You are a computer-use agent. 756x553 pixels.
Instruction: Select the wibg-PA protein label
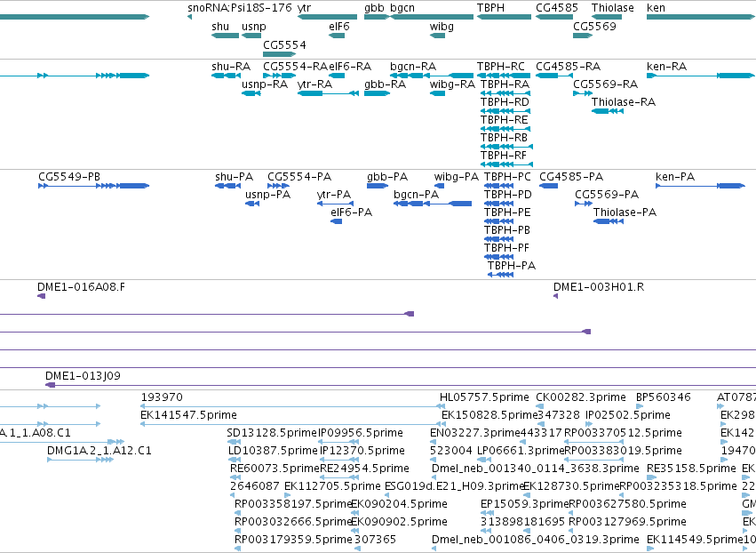(456, 177)
